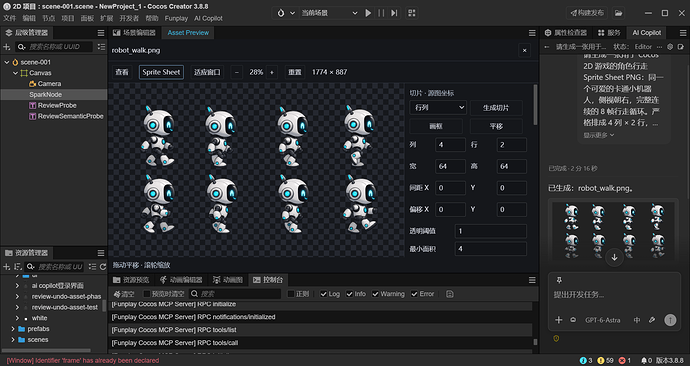Screen dimensions: 690x366
Task: Switch to the Asset Preview tab
Action: coord(188,33)
